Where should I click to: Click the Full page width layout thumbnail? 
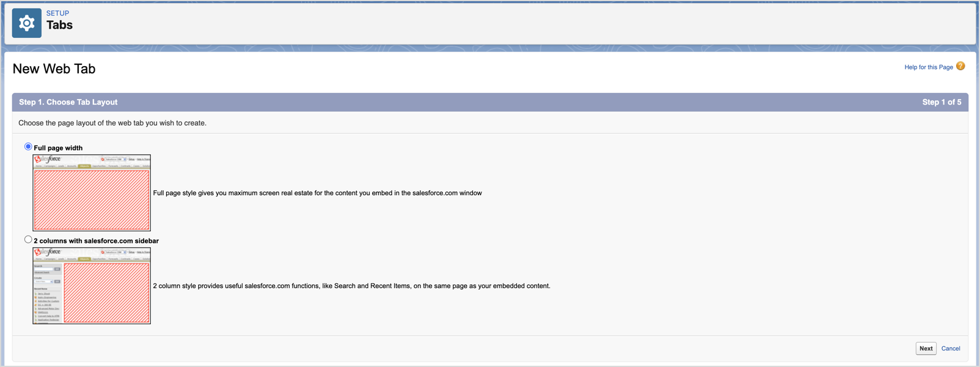click(x=92, y=193)
